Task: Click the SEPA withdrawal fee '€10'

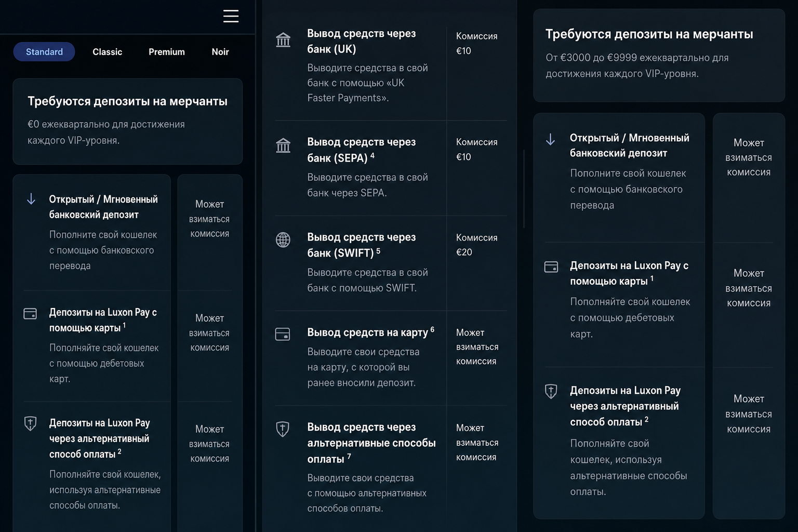Action: pyautogui.click(x=463, y=157)
